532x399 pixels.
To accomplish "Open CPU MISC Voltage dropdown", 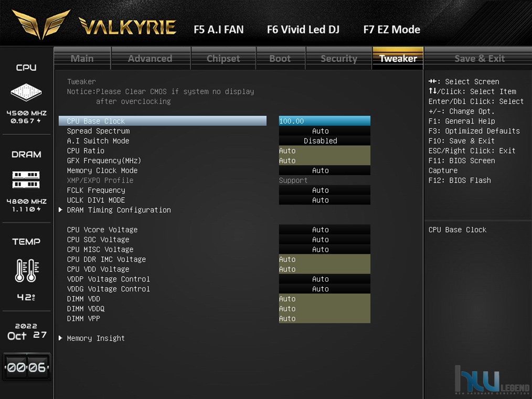I will pos(324,249).
